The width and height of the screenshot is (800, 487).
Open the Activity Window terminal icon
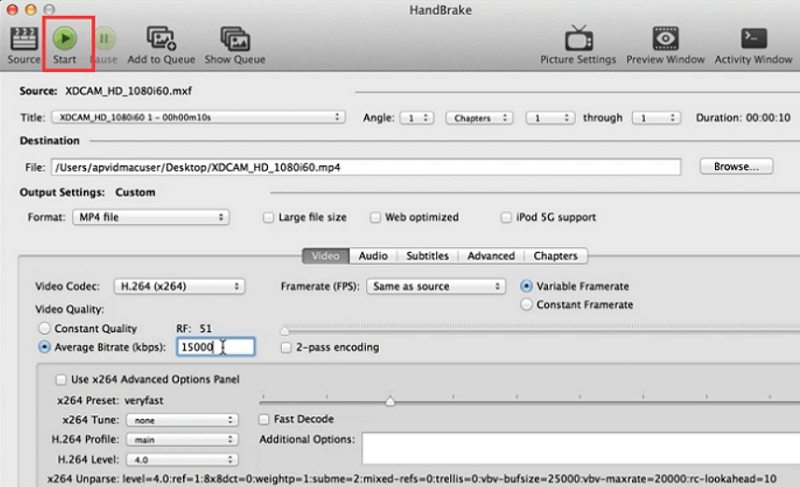pos(754,38)
